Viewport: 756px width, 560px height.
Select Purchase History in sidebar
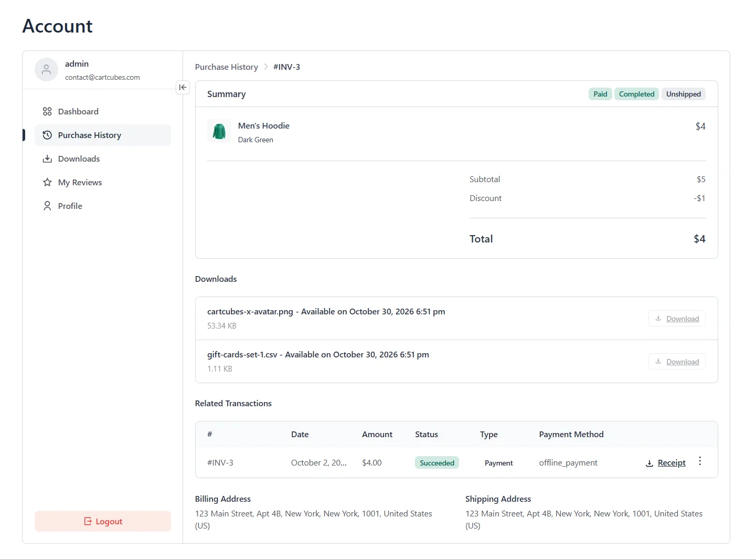pyautogui.click(x=103, y=135)
